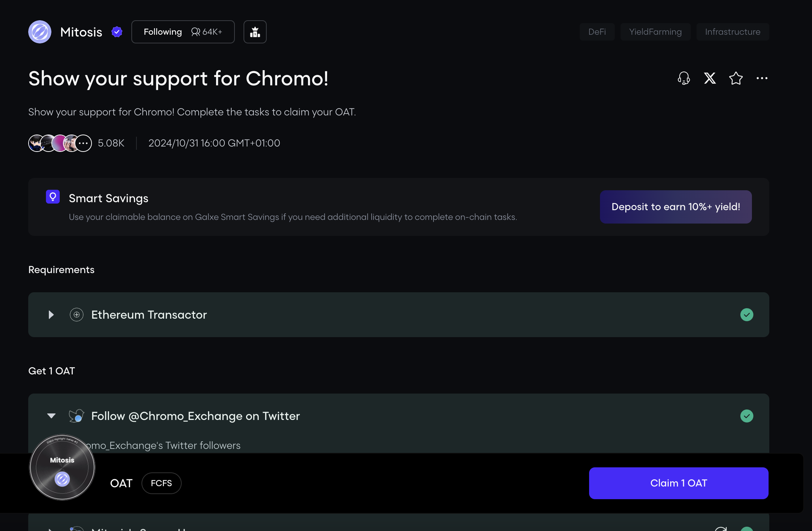Collapse the Follow @Chromo_Exchange task
The width and height of the screenshot is (812, 531).
(51, 416)
